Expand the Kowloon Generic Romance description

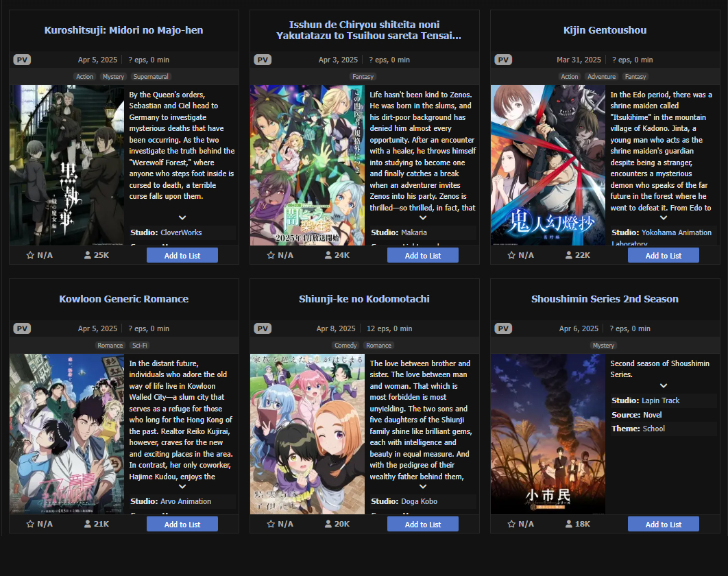[x=182, y=486]
